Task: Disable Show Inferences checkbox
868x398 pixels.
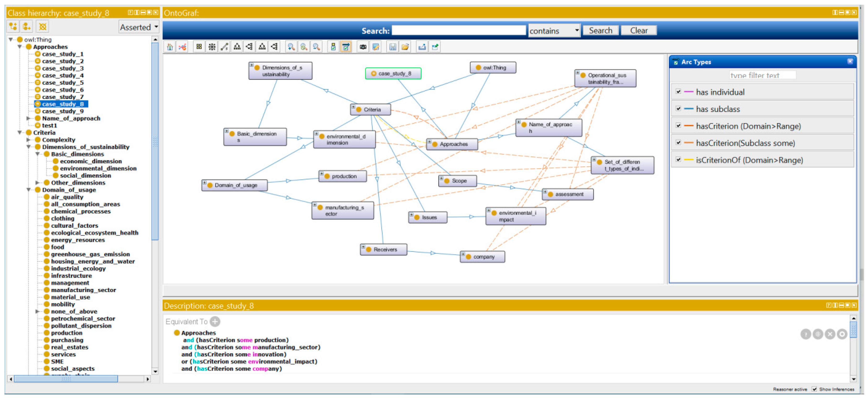Action: [814, 389]
